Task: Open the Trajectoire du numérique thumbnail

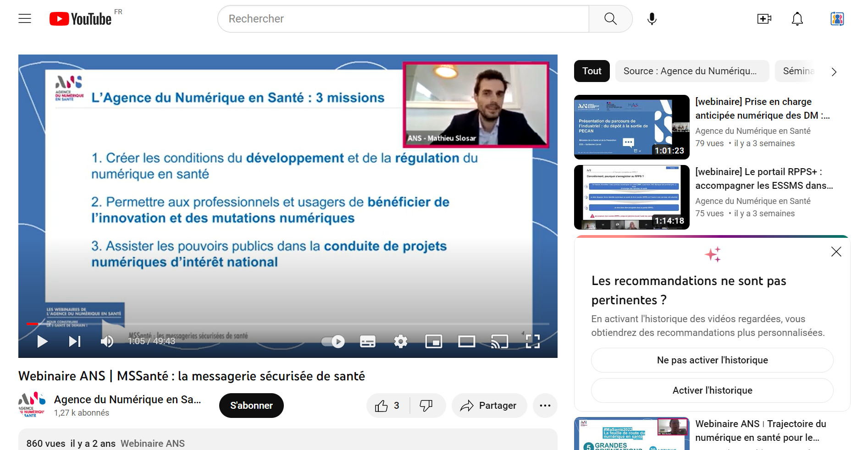Action: pyautogui.click(x=632, y=434)
